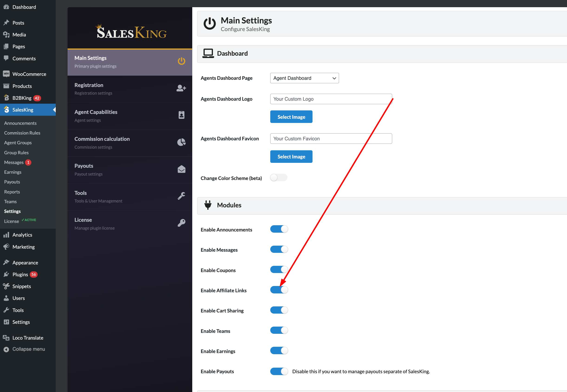Click the Products box icon

point(6,86)
